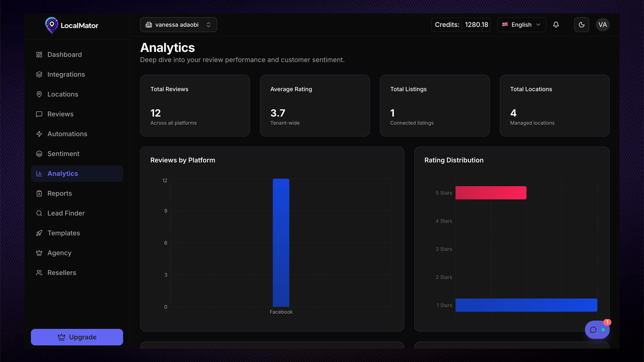Viewport: 644px width, 362px height.
Task: Toggle dark mode with the moon icon
Action: point(581,24)
